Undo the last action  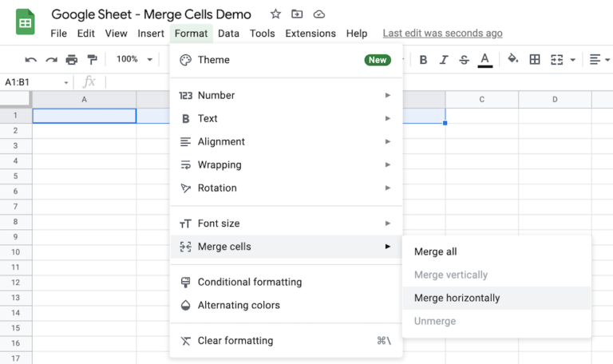[x=31, y=60]
